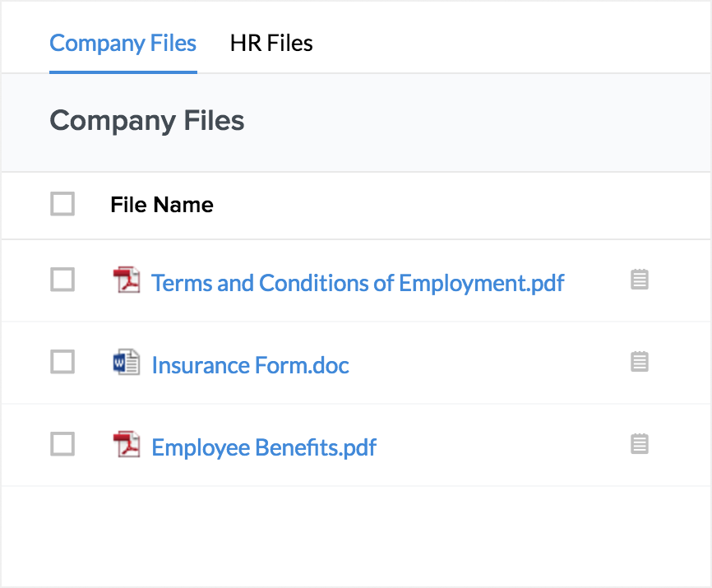
Task: Open the notes icon for Terms and Conditions file
Action: tap(640, 280)
